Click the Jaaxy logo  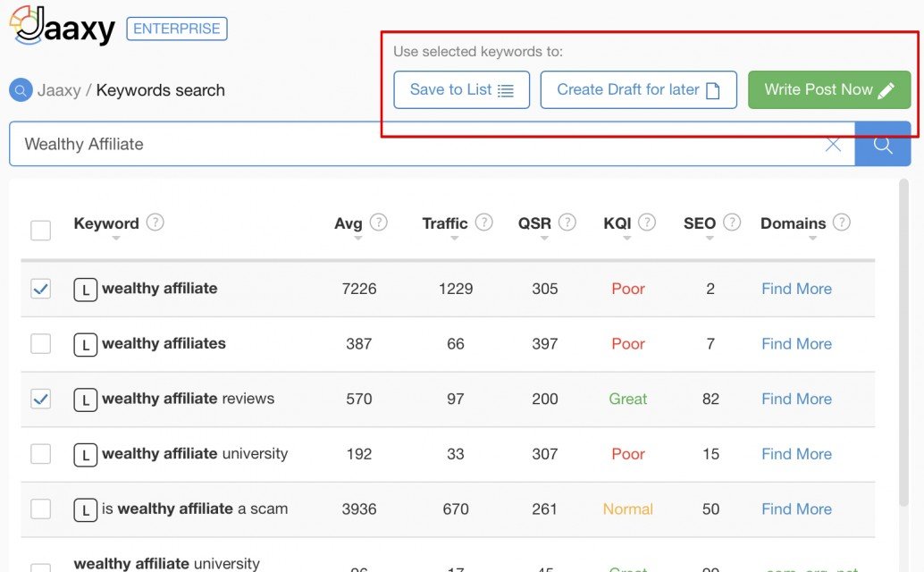[x=62, y=26]
